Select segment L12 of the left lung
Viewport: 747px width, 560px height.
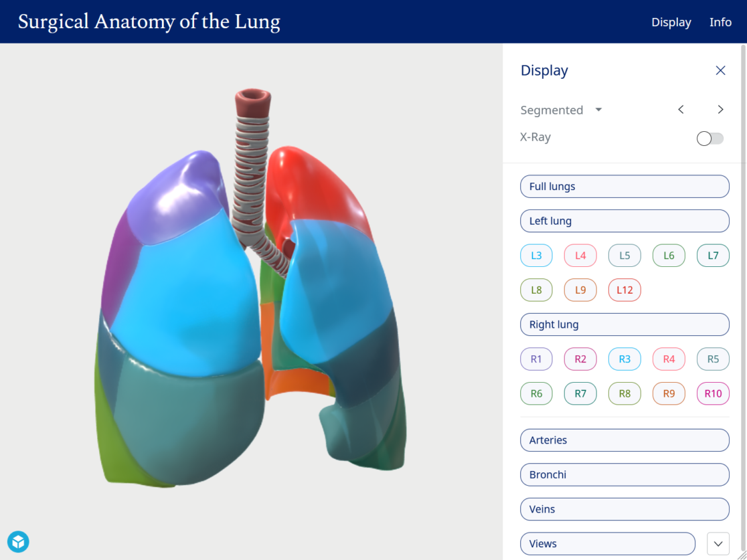[624, 290]
